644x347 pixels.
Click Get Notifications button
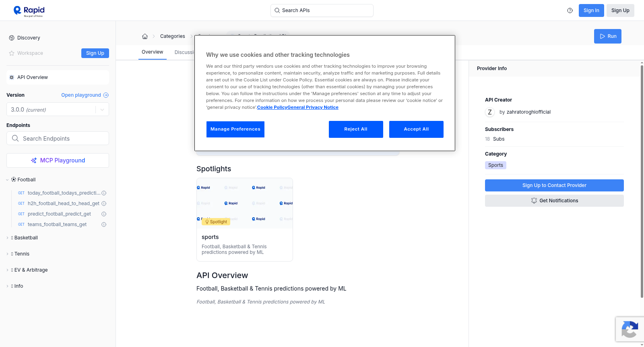(x=554, y=201)
